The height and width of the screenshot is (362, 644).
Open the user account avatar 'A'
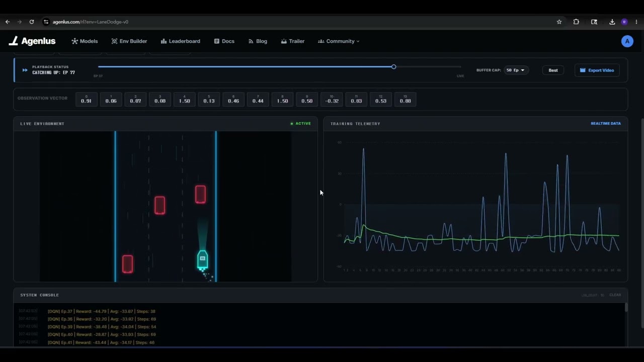pyautogui.click(x=627, y=41)
